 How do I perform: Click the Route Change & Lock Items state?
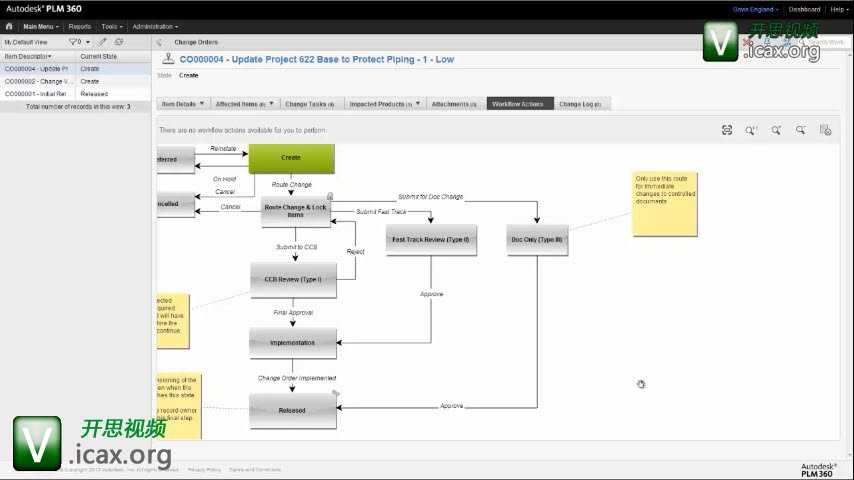click(295, 211)
